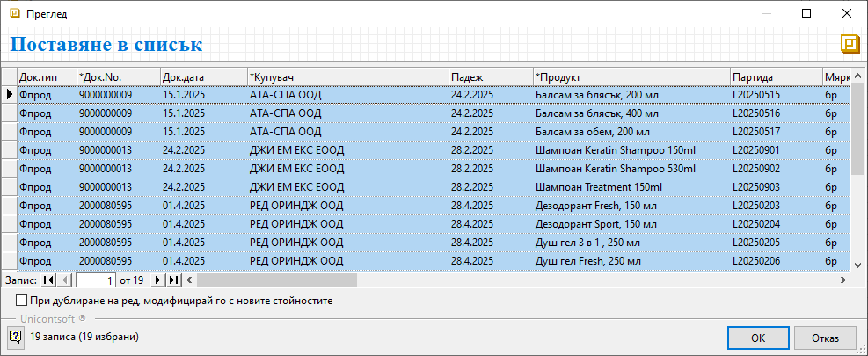The image size is (868, 356).
Task: Go to first record in navigator
Action: [48, 280]
